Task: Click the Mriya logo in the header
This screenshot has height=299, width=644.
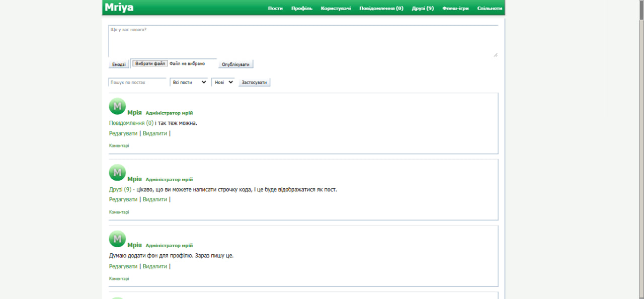Action: click(x=119, y=8)
